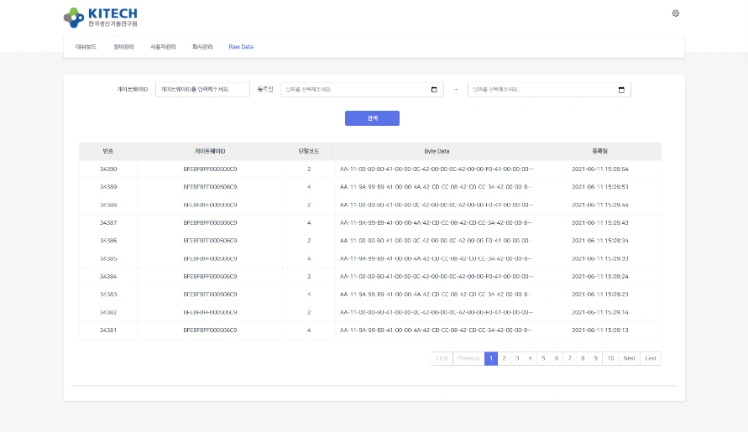Select page 4 in pagination
The image size is (748, 432).
coord(530,358)
